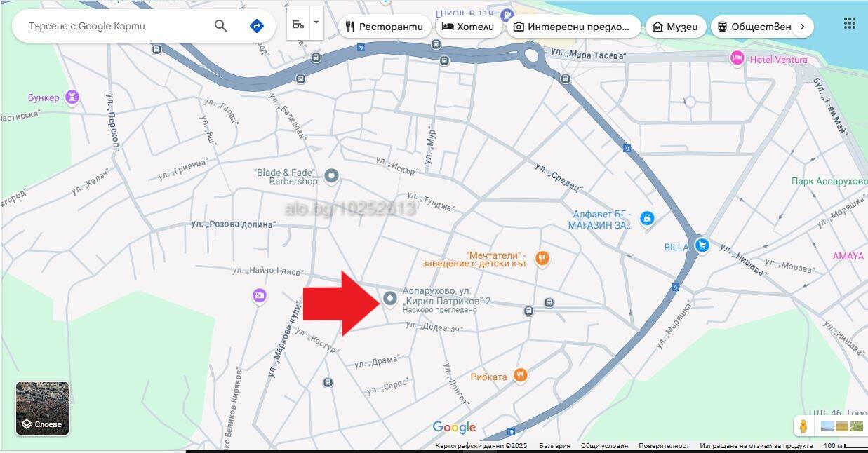Open the Google apps grid

coord(849,23)
